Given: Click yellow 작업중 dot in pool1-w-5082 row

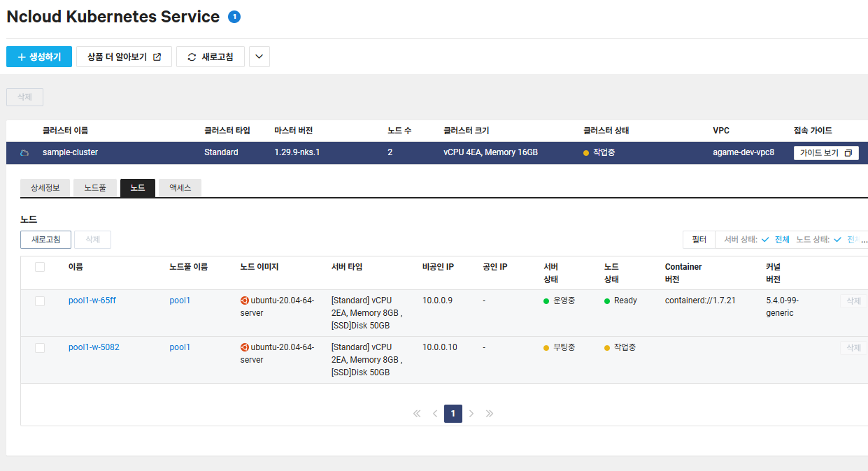Looking at the screenshot, I should tap(607, 348).
